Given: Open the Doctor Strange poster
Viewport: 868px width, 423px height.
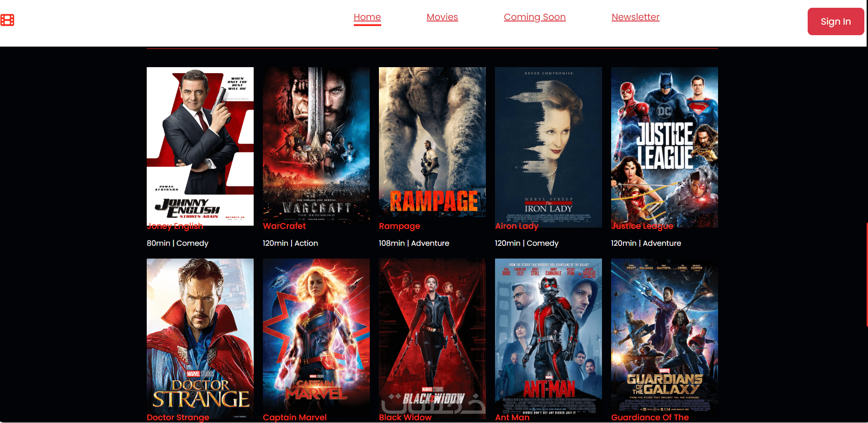Looking at the screenshot, I should click(200, 338).
